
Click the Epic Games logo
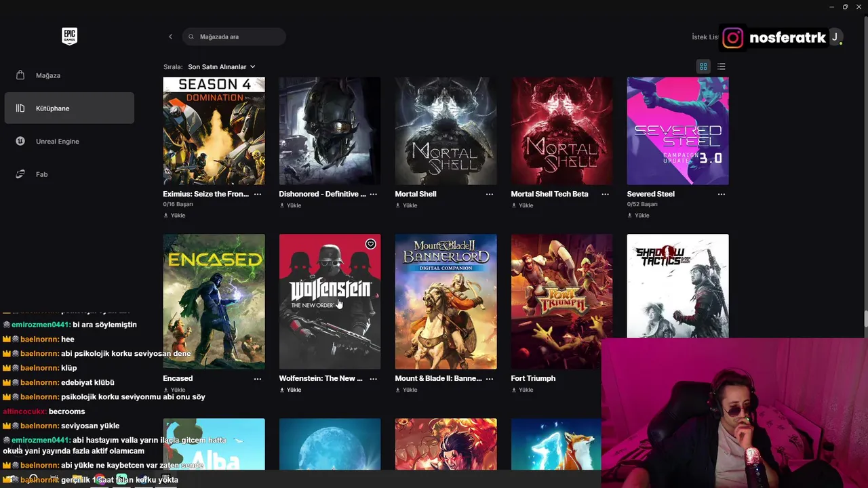[x=69, y=37]
